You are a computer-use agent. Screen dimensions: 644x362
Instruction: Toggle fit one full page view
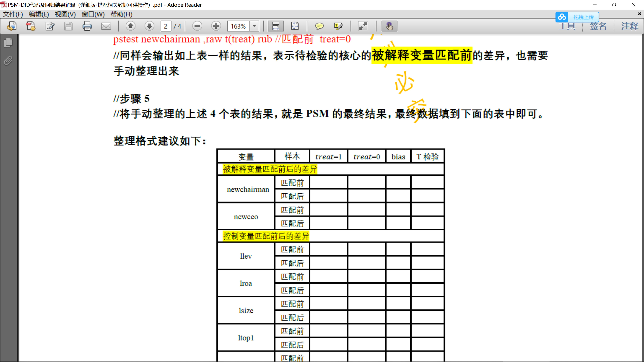[x=295, y=26]
